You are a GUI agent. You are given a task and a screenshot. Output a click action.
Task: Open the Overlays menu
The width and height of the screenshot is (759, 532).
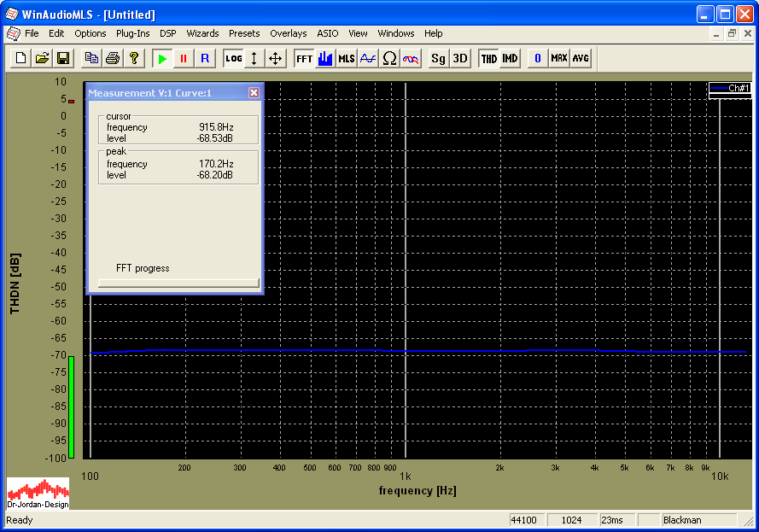click(288, 33)
